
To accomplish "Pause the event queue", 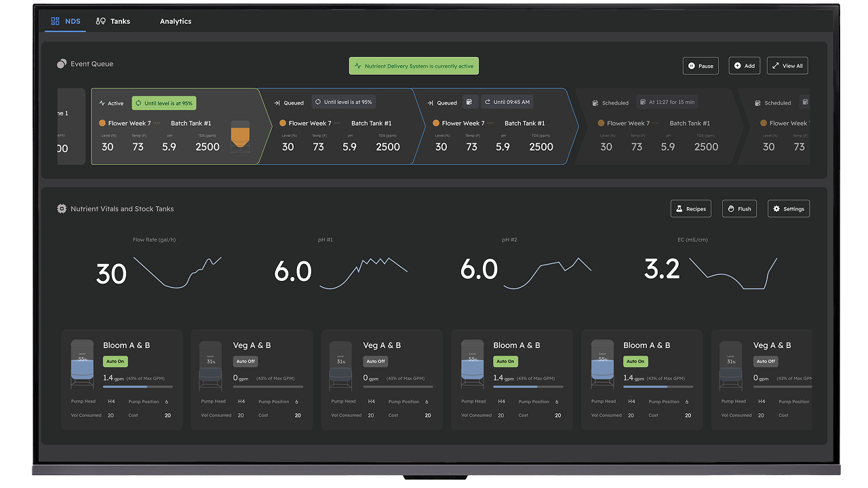I will pos(701,66).
